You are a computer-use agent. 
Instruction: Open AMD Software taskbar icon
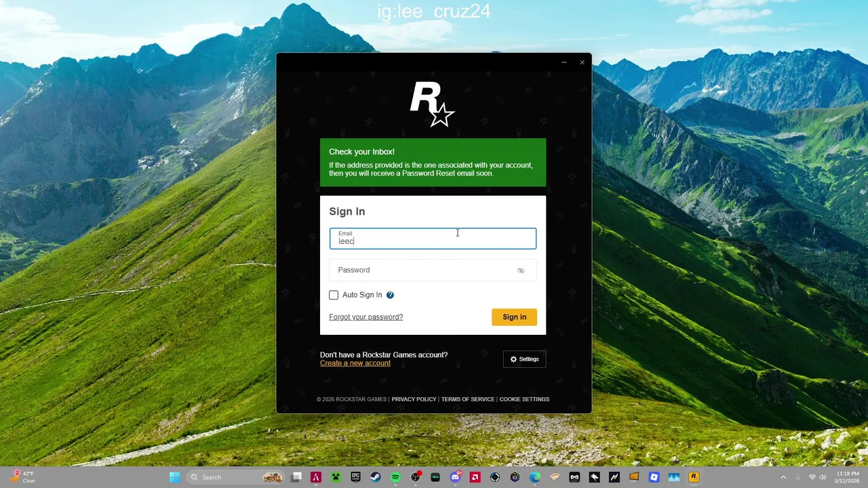tap(475, 477)
